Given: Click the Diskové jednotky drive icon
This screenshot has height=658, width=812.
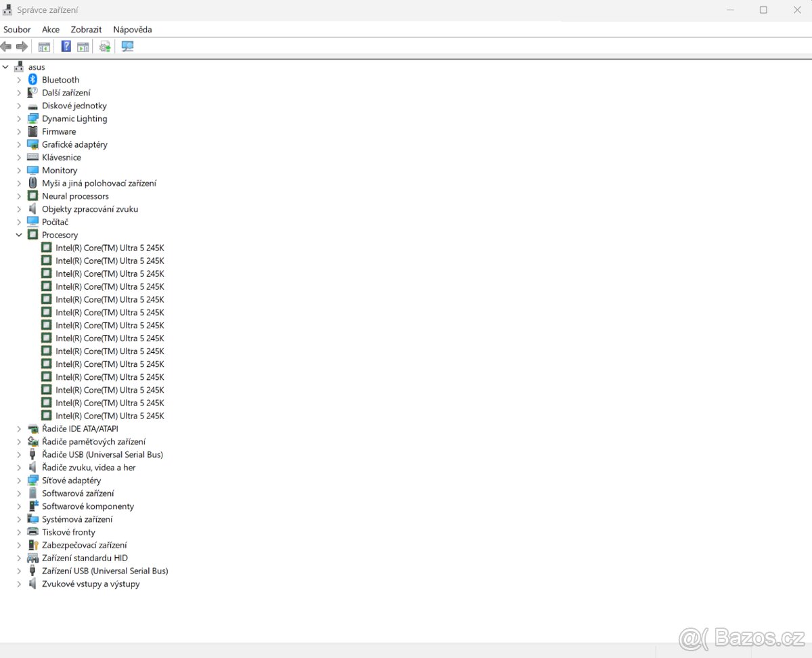Looking at the screenshot, I should click(x=32, y=106).
